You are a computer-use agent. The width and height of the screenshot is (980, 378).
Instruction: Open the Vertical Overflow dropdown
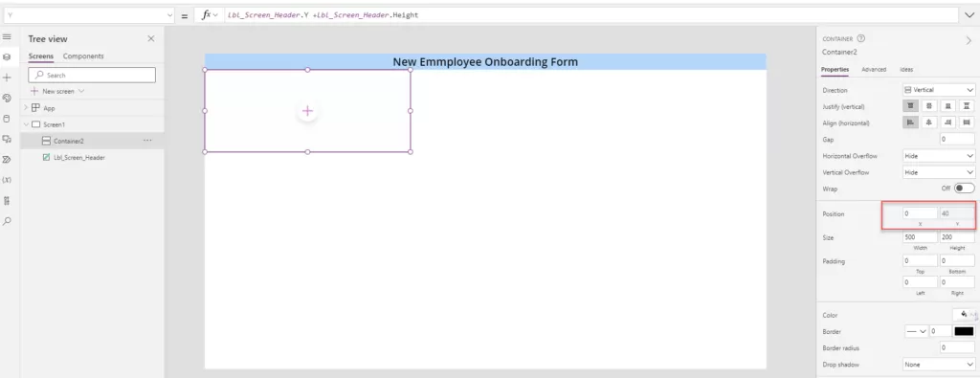click(939, 172)
